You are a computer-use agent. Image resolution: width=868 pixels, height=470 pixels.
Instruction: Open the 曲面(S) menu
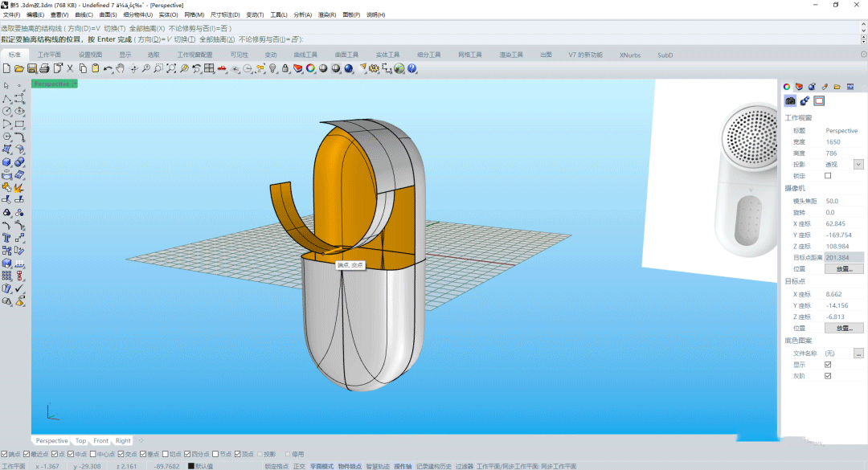108,14
